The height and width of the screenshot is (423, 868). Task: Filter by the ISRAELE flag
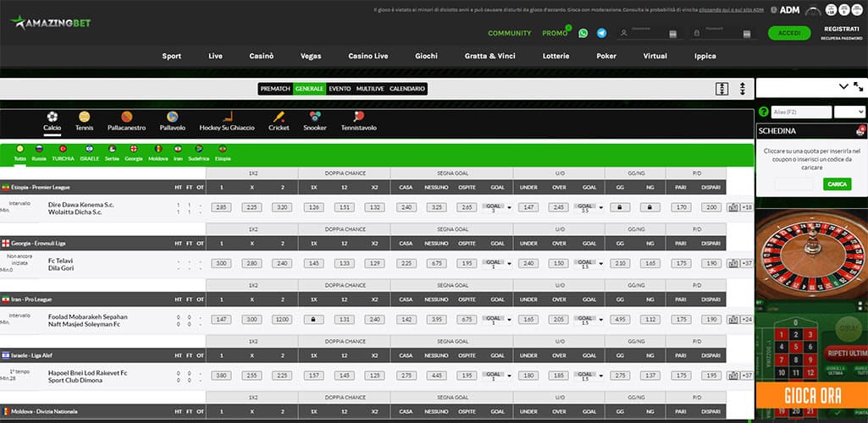(x=90, y=149)
